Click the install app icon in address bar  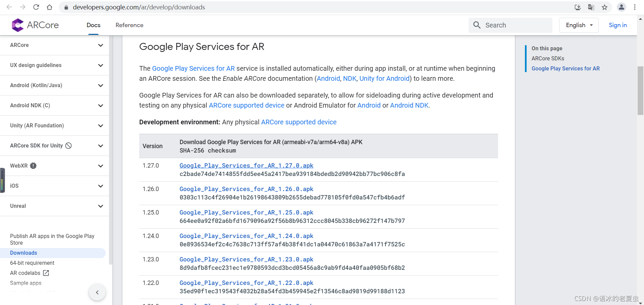(x=578, y=7)
